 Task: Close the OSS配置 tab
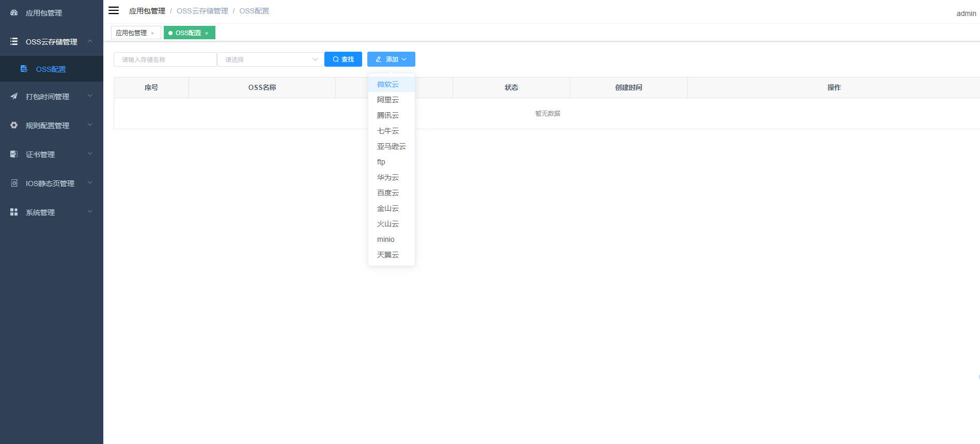pos(207,33)
